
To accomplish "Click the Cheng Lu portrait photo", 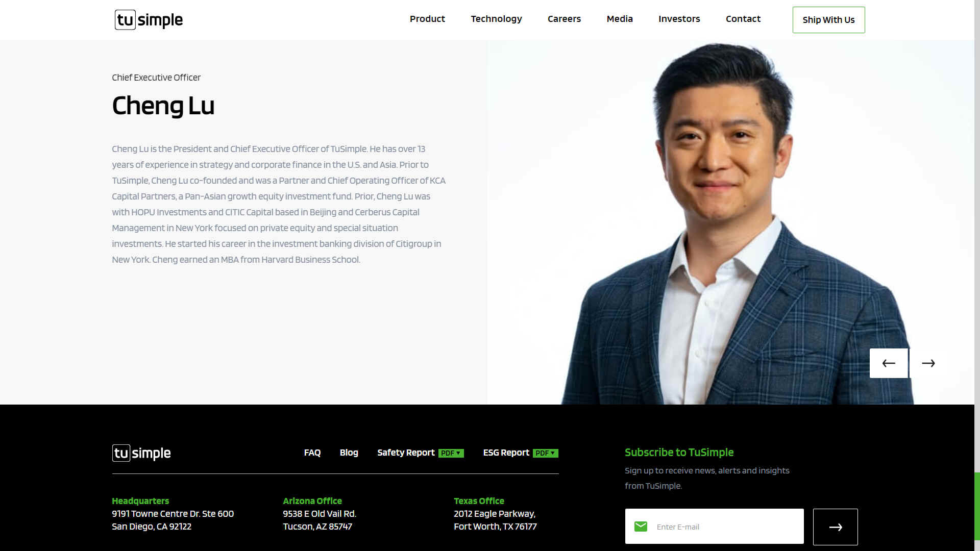I will click(730, 223).
